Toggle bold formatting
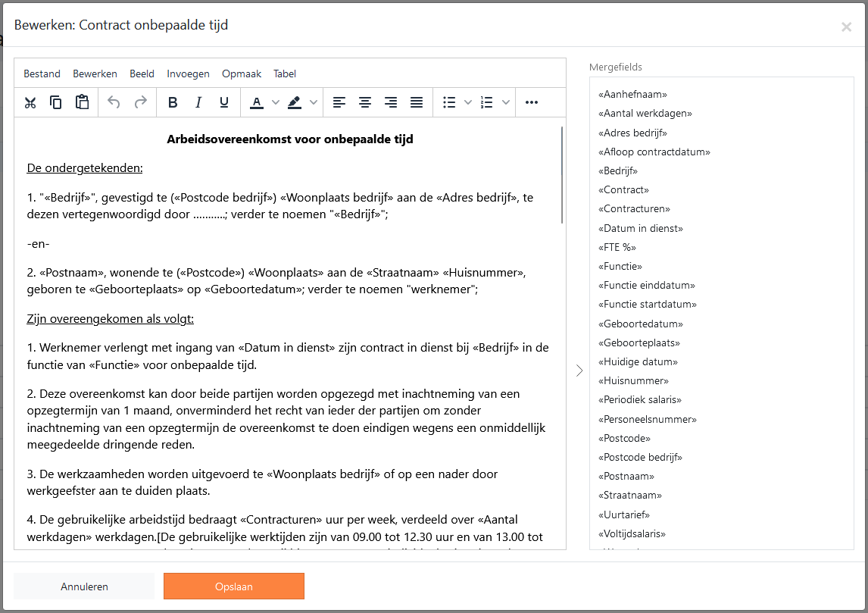Image resolution: width=868 pixels, height=613 pixels. point(173,102)
